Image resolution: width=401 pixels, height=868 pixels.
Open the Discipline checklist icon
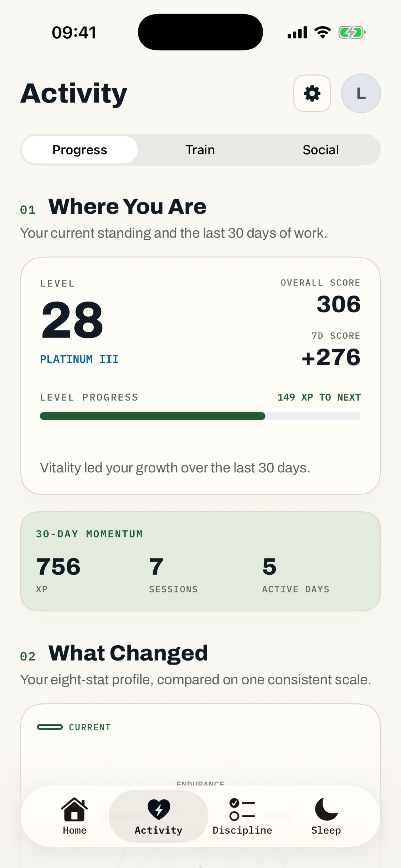pyautogui.click(x=242, y=809)
